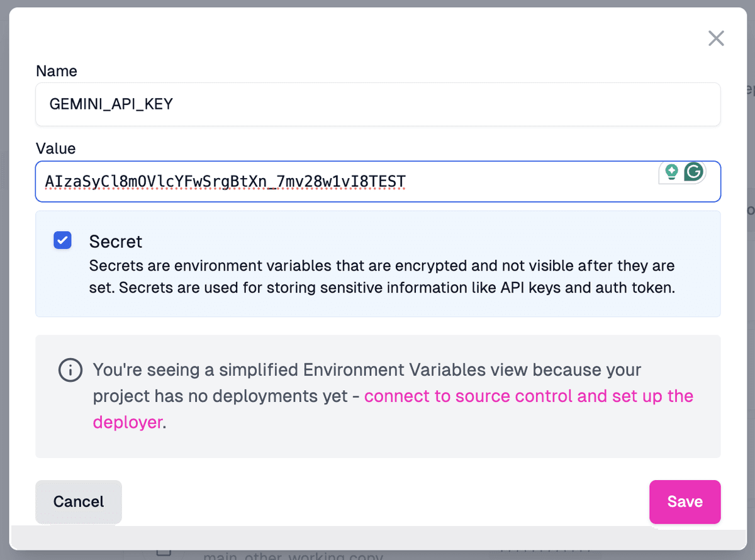This screenshot has width=755, height=560.
Task: Click the Grammarly badge on the Value field
Action: (x=681, y=171)
